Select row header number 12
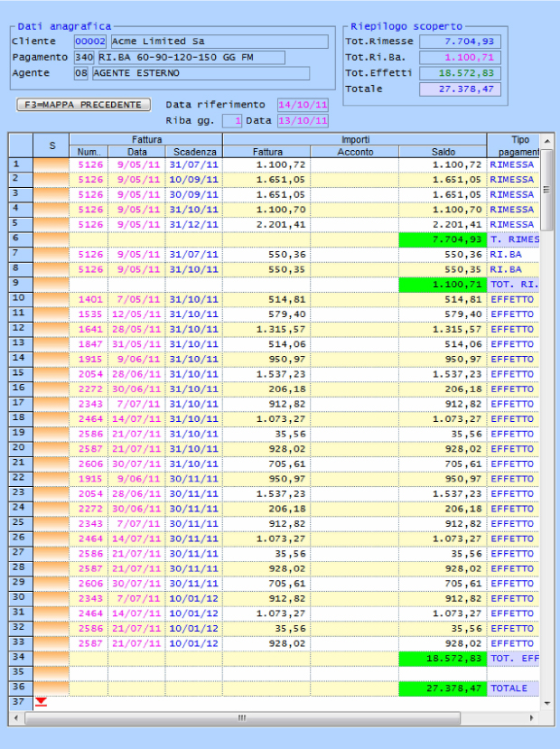Viewport: 560px width, 749px height. tap(21, 329)
